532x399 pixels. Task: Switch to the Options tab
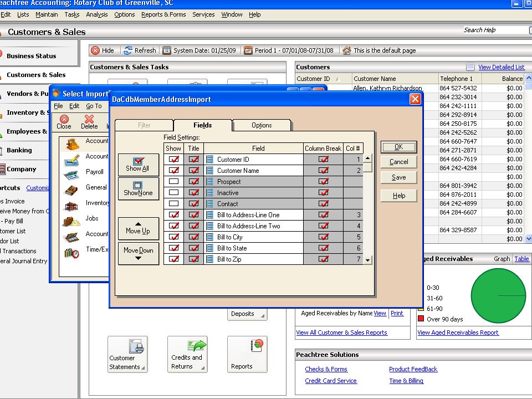262,125
